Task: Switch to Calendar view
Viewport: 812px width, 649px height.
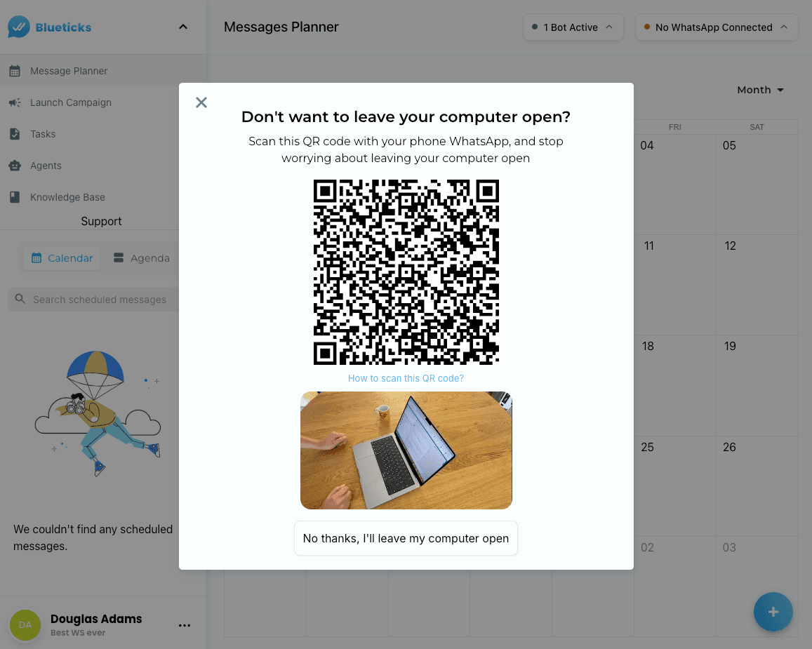Action: pyautogui.click(x=62, y=258)
